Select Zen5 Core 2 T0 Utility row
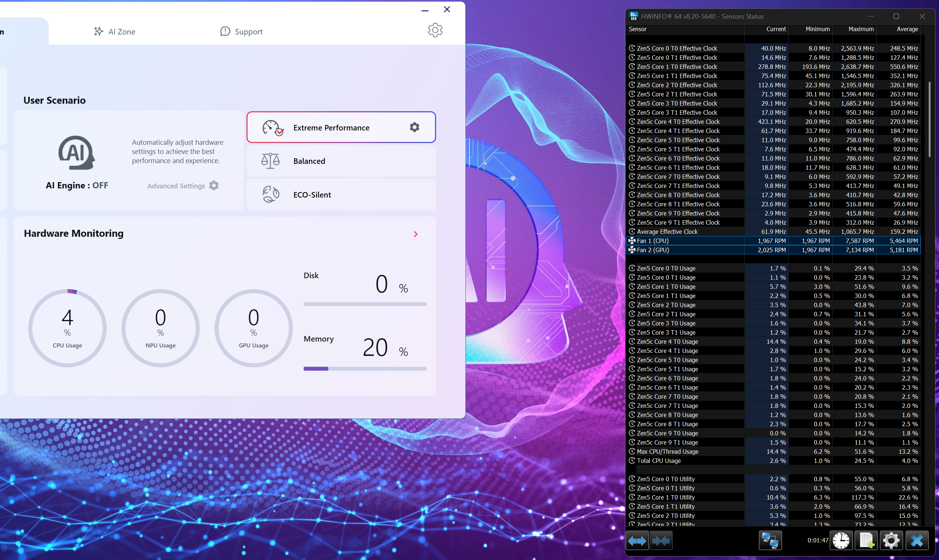The height and width of the screenshot is (560, 939). [773, 516]
